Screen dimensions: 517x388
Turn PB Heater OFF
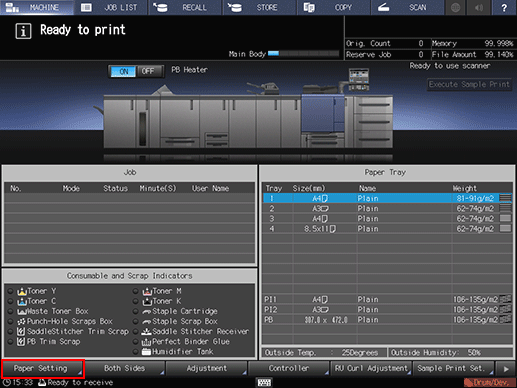pyautogui.click(x=148, y=71)
